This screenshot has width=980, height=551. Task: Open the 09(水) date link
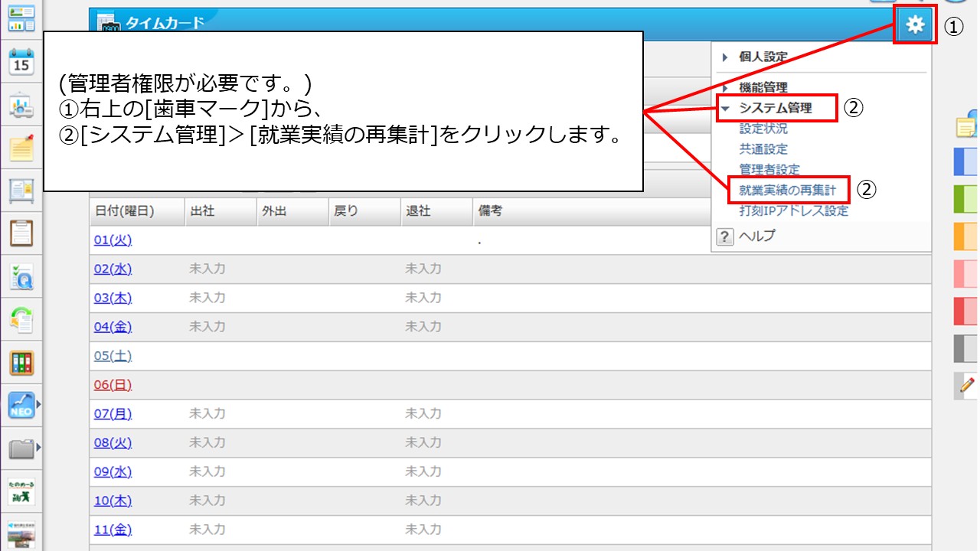[x=113, y=472]
